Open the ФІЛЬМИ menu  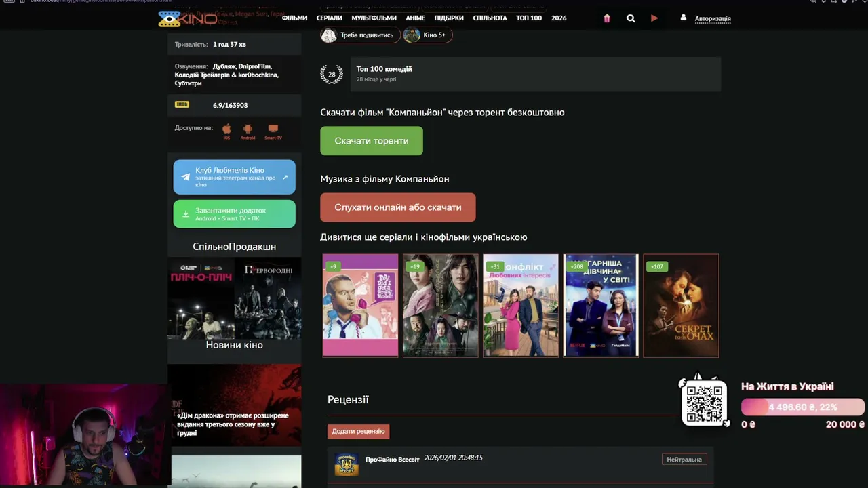294,18
